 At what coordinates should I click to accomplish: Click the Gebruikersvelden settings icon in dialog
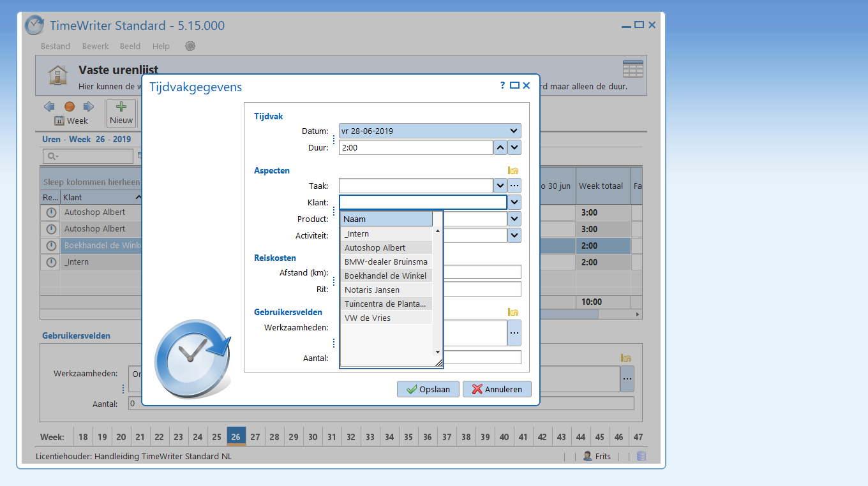(513, 312)
